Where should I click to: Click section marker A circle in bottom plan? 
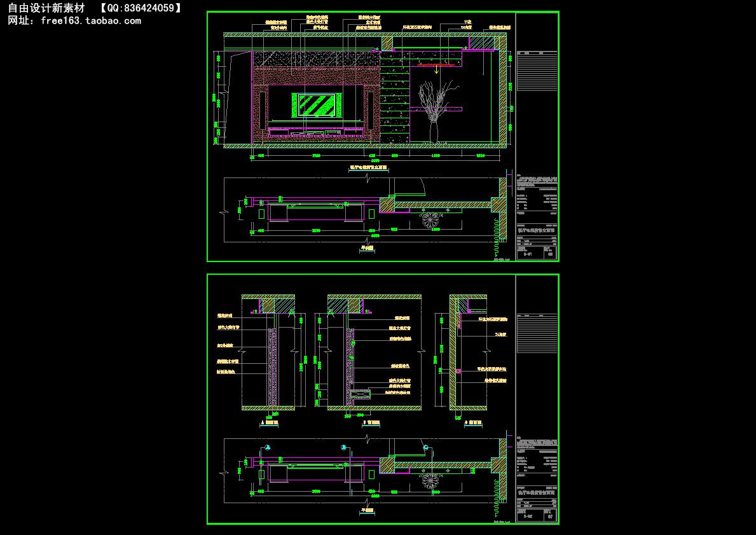(x=266, y=448)
